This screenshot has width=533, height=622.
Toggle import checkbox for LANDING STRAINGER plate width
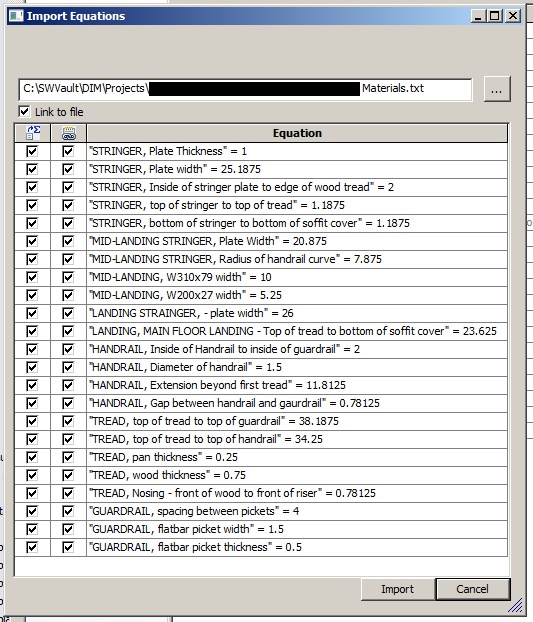[32, 313]
